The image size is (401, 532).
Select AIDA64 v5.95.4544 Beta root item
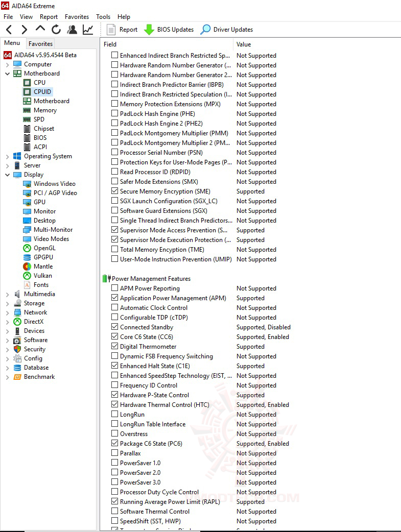click(x=45, y=55)
